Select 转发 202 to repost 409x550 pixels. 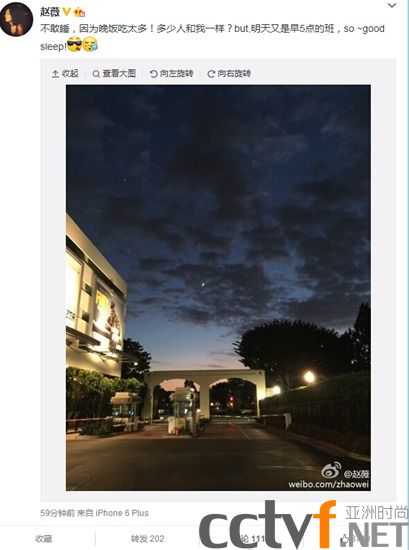point(147,539)
